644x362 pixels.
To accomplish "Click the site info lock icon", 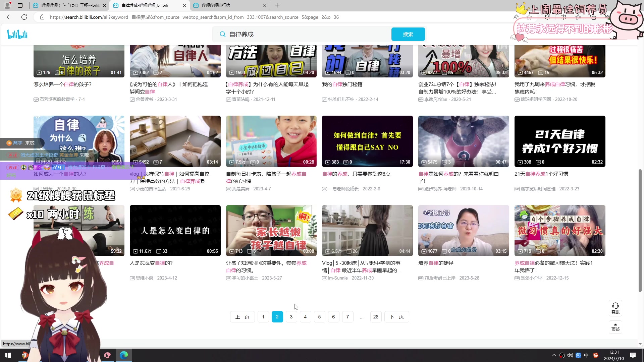I will [42, 17].
